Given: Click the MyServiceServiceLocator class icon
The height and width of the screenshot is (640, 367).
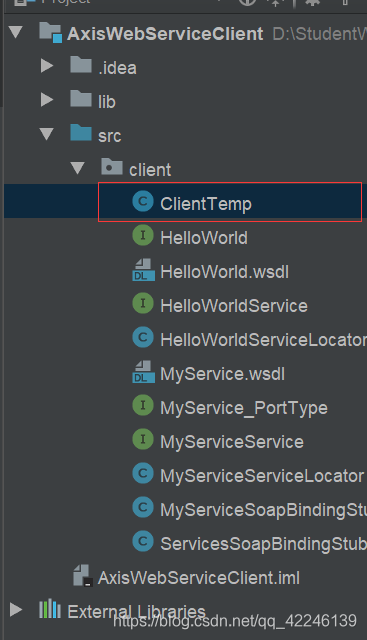Looking at the screenshot, I should click(143, 473).
